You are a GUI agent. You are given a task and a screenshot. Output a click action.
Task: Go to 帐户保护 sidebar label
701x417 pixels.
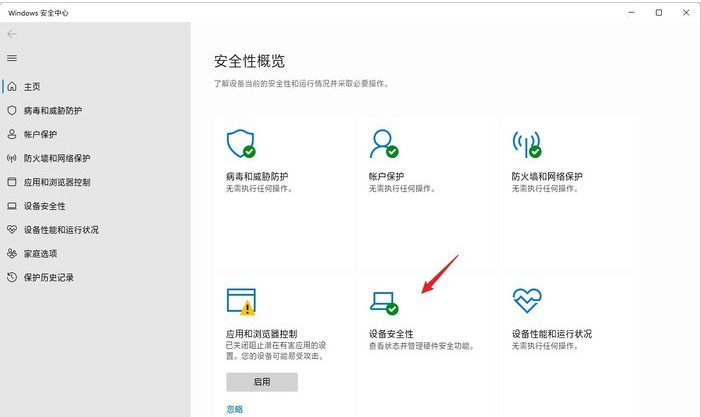(x=40, y=135)
